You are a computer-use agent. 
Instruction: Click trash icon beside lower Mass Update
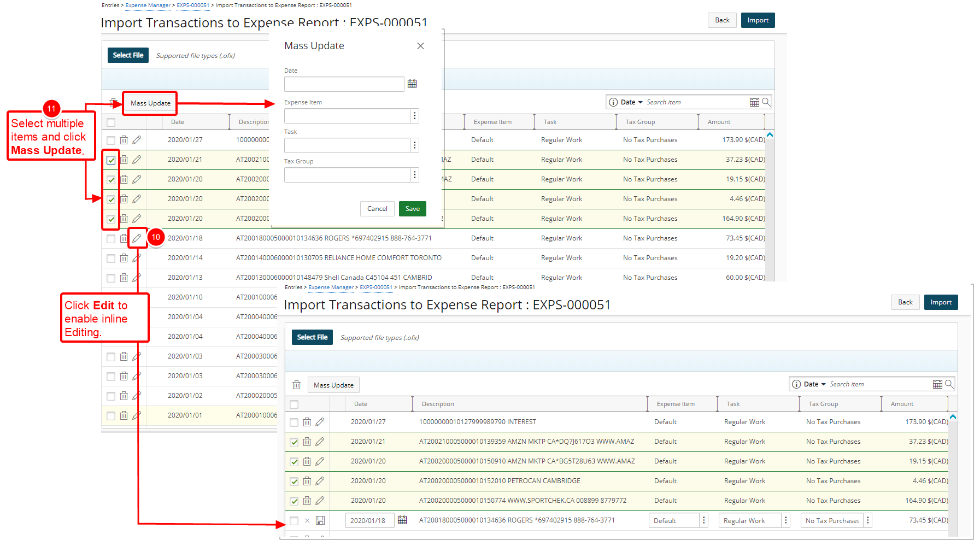pos(296,385)
